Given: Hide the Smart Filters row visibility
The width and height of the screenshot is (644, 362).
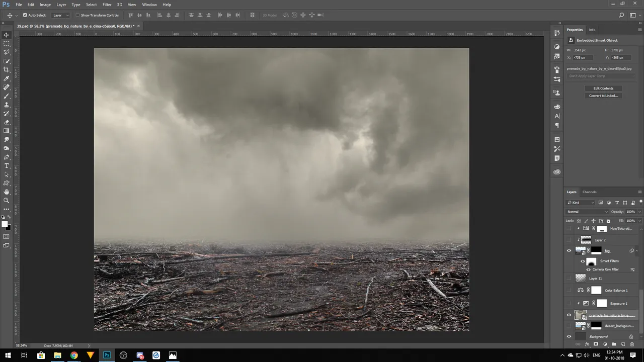Looking at the screenshot, I should 583,261.
